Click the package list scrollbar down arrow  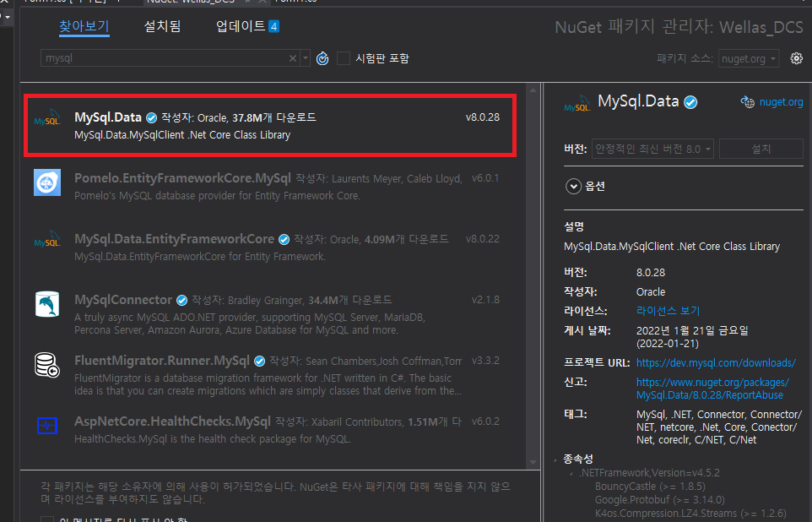pyautogui.click(x=533, y=462)
